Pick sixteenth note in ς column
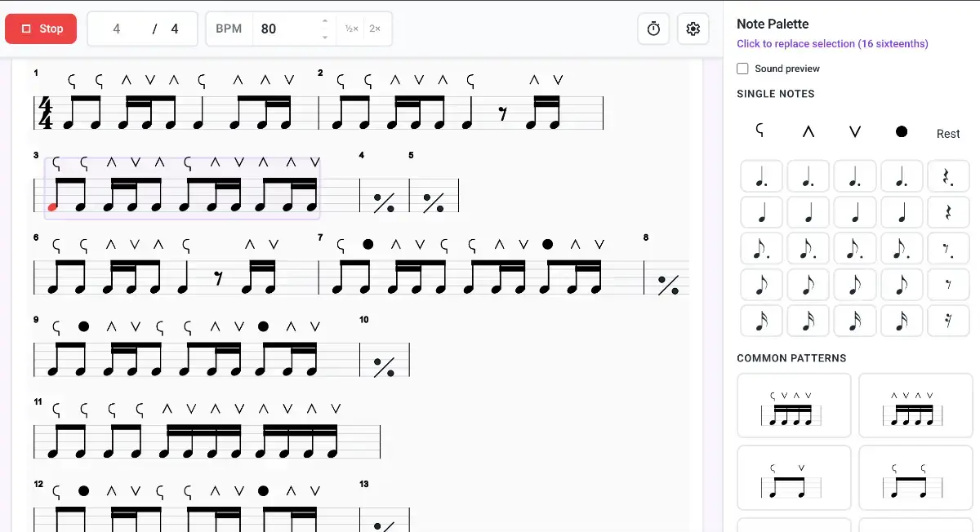This screenshot has width=980, height=532. pos(761,321)
